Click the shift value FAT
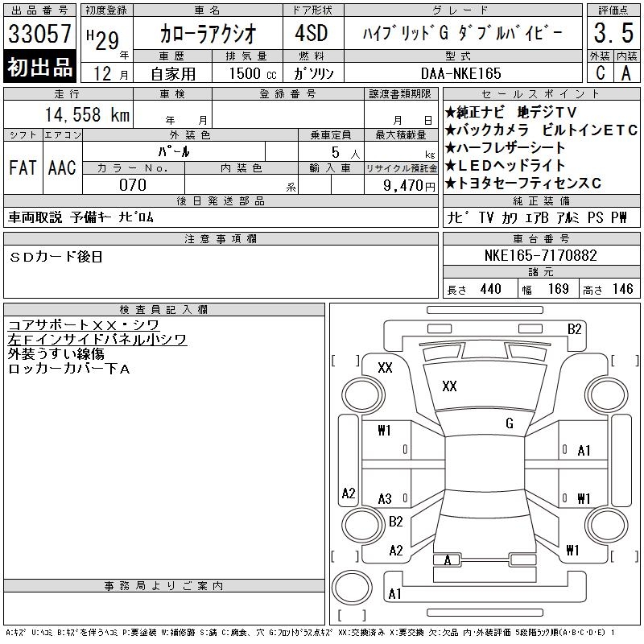Viewport: 644px width, 644px height. (23, 167)
